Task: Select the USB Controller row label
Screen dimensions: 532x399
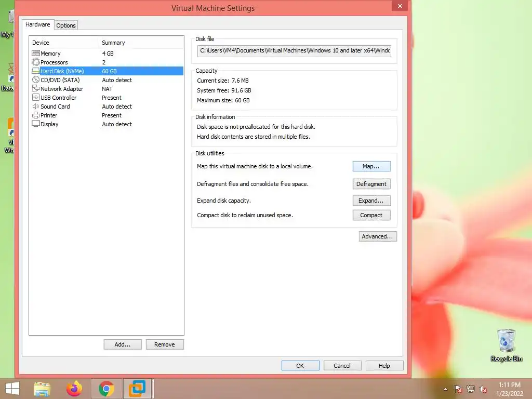Action: tap(58, 98)
